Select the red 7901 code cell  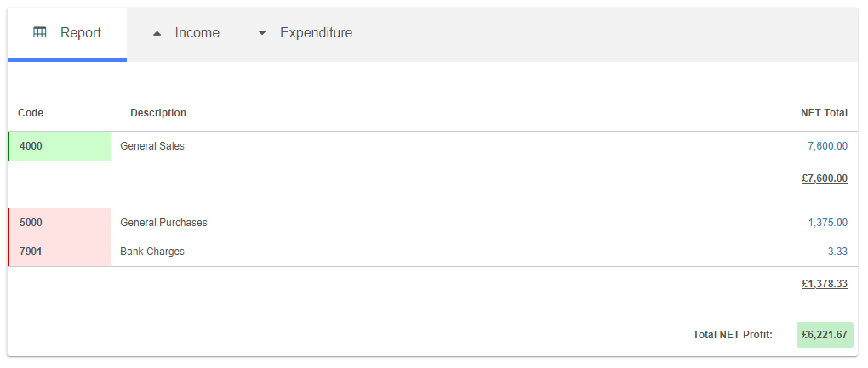(x=60, y=252)
